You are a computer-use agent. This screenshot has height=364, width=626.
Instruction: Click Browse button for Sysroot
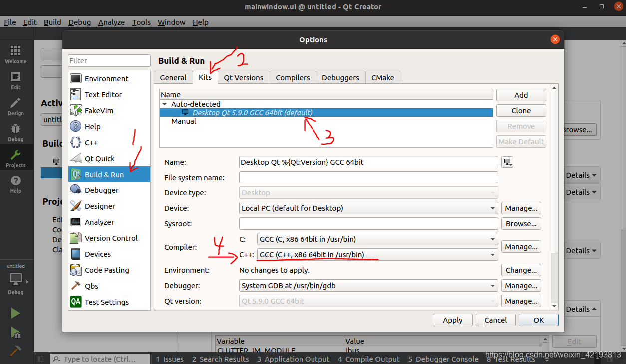coord(521,223)
